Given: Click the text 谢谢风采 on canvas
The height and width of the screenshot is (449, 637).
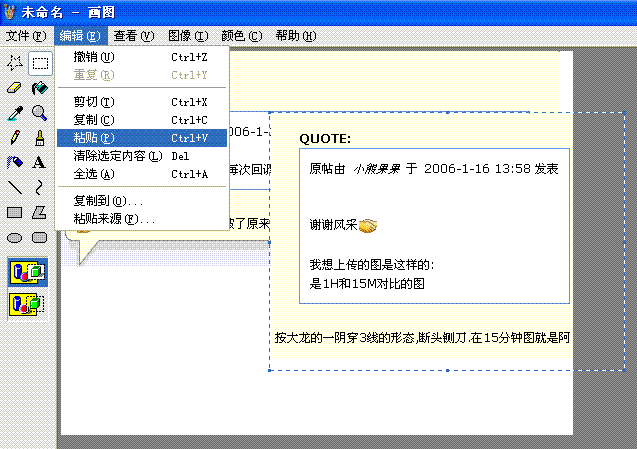Looking at the screenshot, I should [333, 225].
